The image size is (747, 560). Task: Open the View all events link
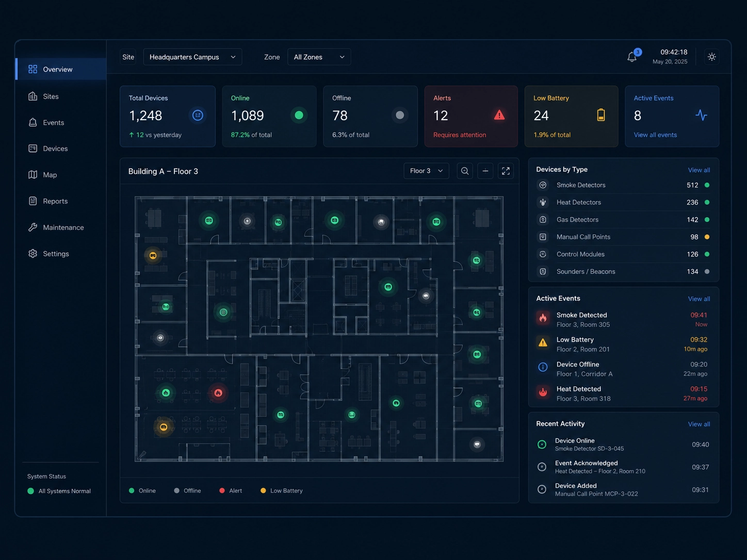pos(655,135)
